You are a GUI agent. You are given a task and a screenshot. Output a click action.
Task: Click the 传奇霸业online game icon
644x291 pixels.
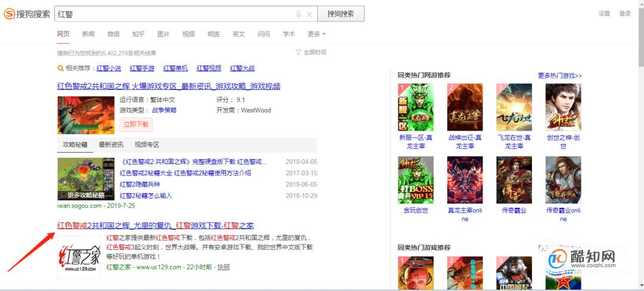coord(563,179)
